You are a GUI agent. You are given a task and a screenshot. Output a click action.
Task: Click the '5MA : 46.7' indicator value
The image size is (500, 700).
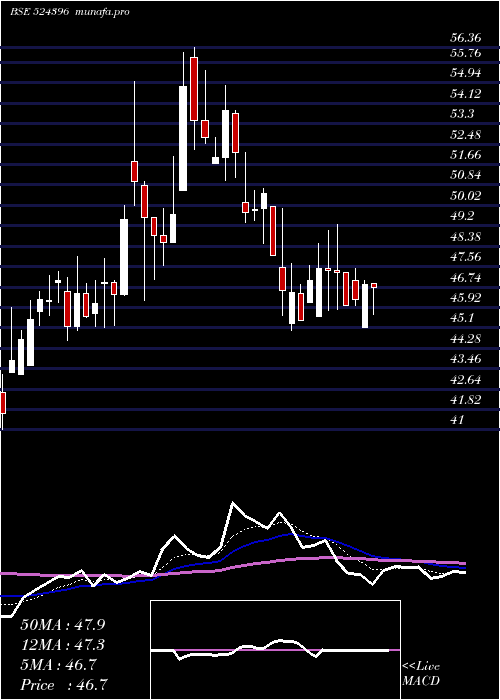(x=58, y=665)
